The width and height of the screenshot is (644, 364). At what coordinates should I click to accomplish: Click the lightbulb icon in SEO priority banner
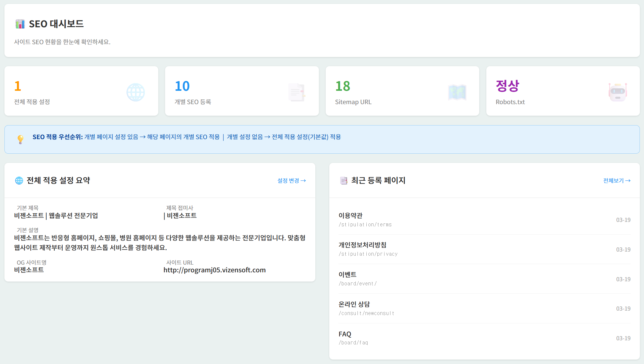click(x=20, y=139)
